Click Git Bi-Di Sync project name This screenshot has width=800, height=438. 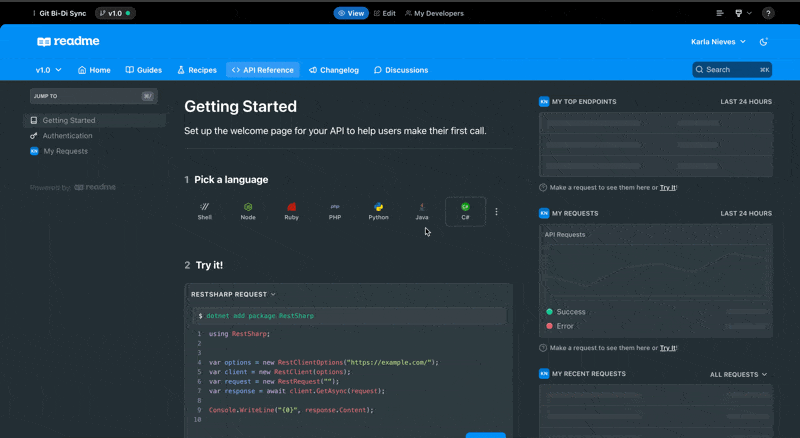point(63,13)
